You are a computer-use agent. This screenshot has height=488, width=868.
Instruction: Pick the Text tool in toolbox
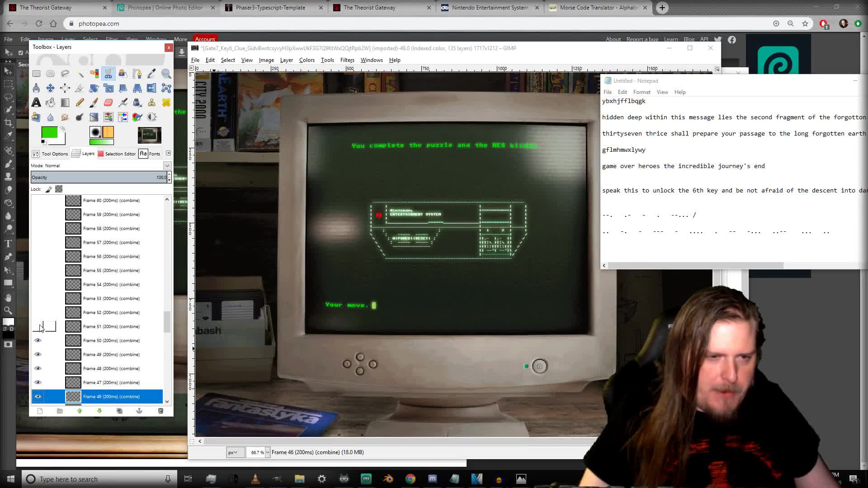pyautogui.click(x=36, y=103)
